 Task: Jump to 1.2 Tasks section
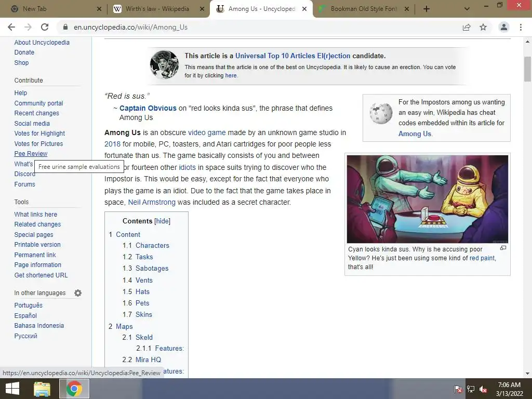tap(144, 257)
